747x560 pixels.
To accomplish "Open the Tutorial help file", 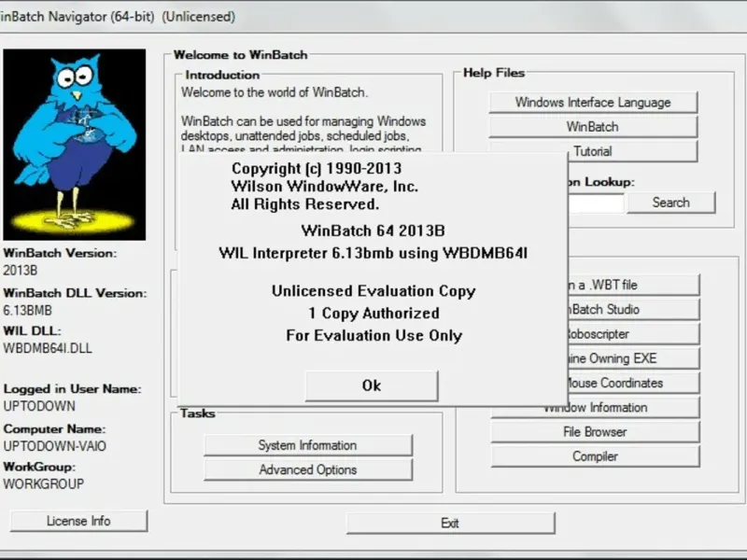I will [633, 151].
